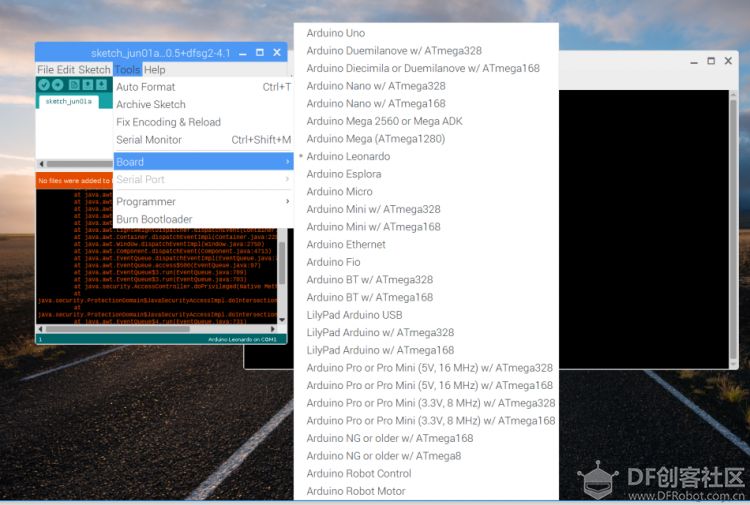
Task: Pick LilyPad Arduino w/ ATmega328
Action: (x=426, y=332)
